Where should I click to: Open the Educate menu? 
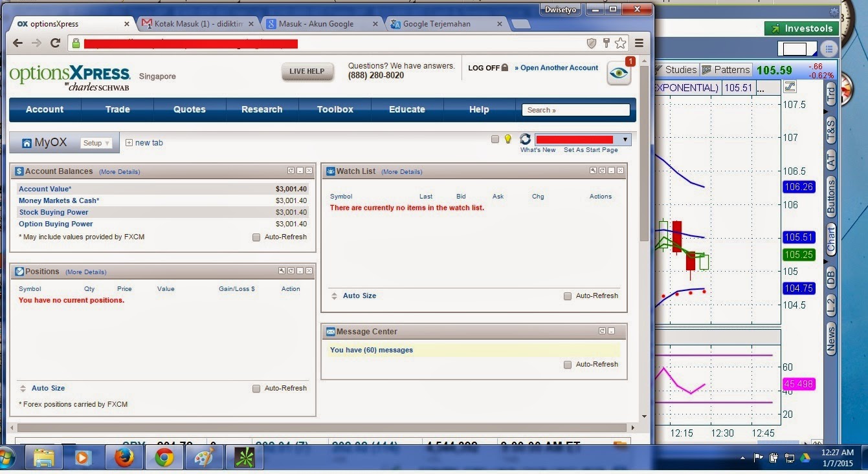click(x=407, y=109)
